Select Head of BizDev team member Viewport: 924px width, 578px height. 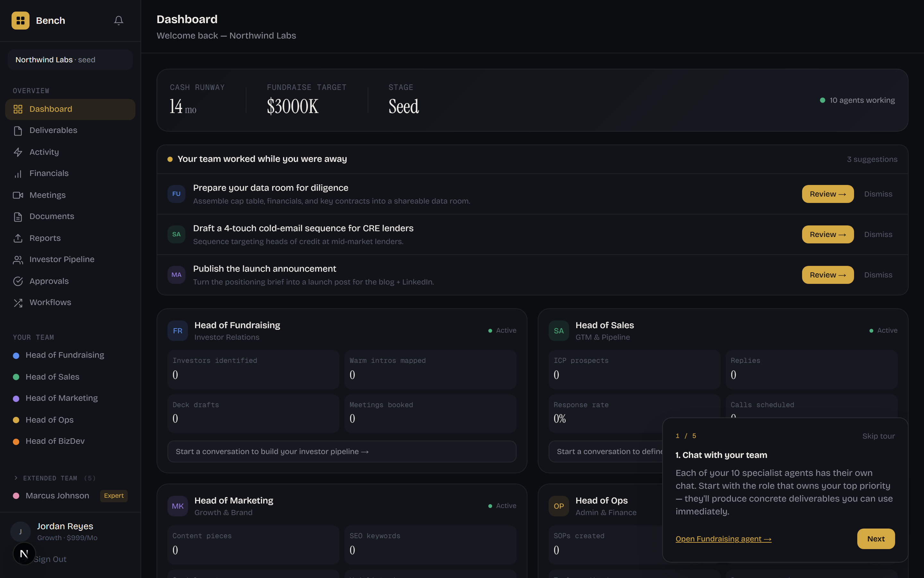click(70, 441)
